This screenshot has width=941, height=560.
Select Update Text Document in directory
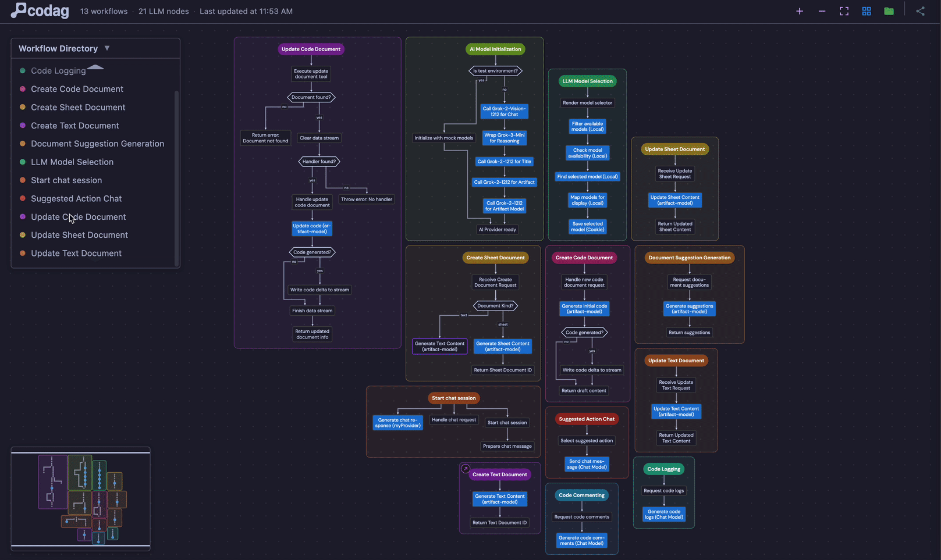[x=76, y=254]
